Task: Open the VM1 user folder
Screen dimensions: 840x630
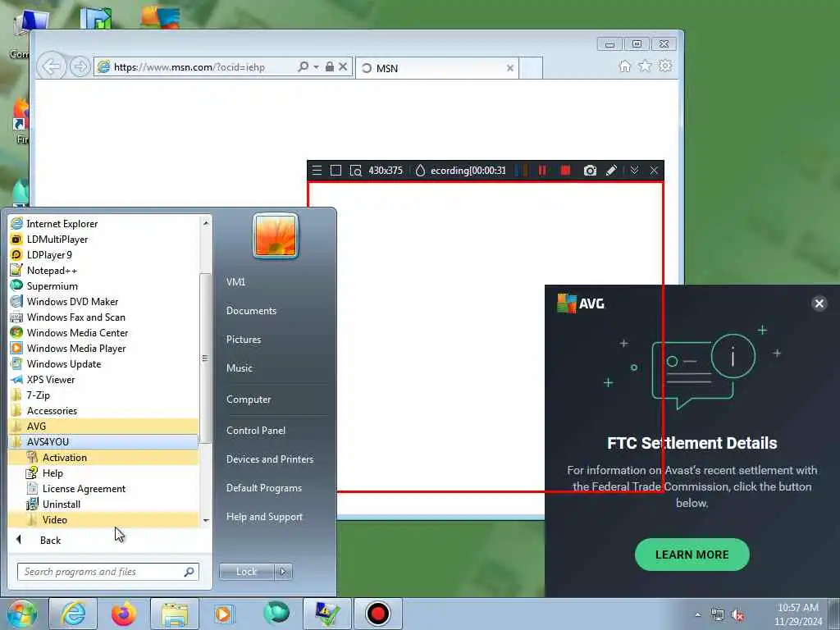Action: [x=235, y=282]
